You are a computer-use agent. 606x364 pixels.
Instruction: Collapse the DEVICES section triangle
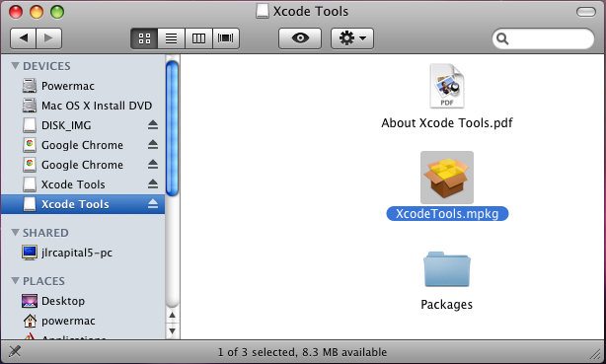pos(15,66)
